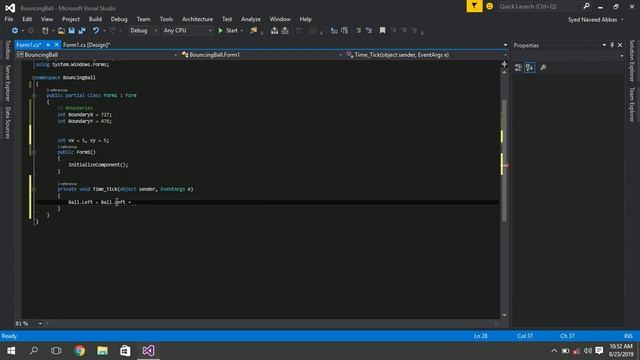Screen dimensions: 640x360
Task: Click Start to run the project
Action: (228, 31)
